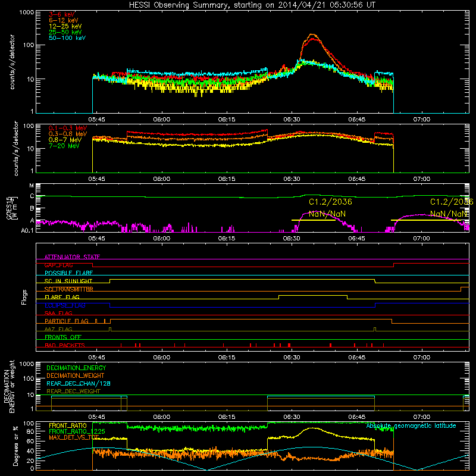This screenshot has height=476, width=476.
Task: Select the 3-6 keV legend label
Action: click(x=62, y=14)
